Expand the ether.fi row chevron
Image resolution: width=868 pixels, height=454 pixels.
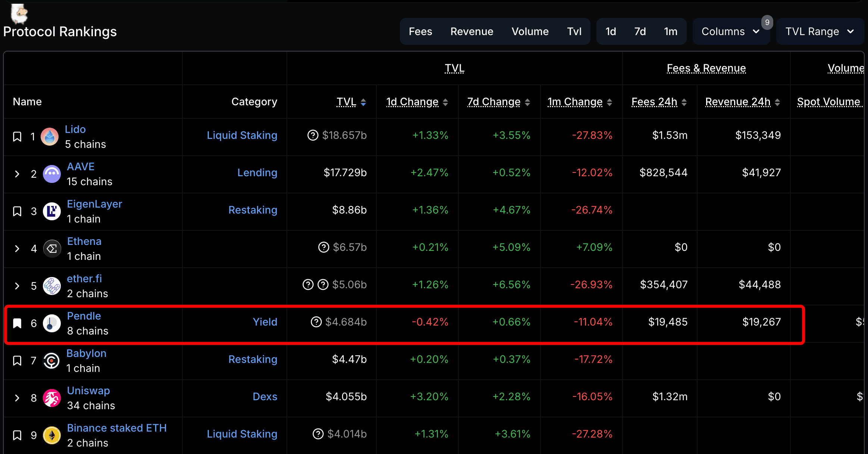17,286
